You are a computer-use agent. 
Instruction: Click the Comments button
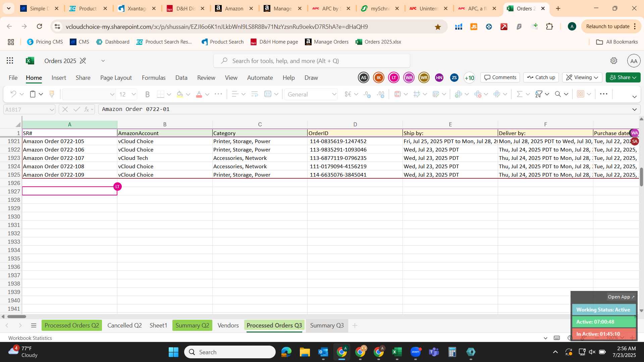pyautogui.click(x=500, y=77)
